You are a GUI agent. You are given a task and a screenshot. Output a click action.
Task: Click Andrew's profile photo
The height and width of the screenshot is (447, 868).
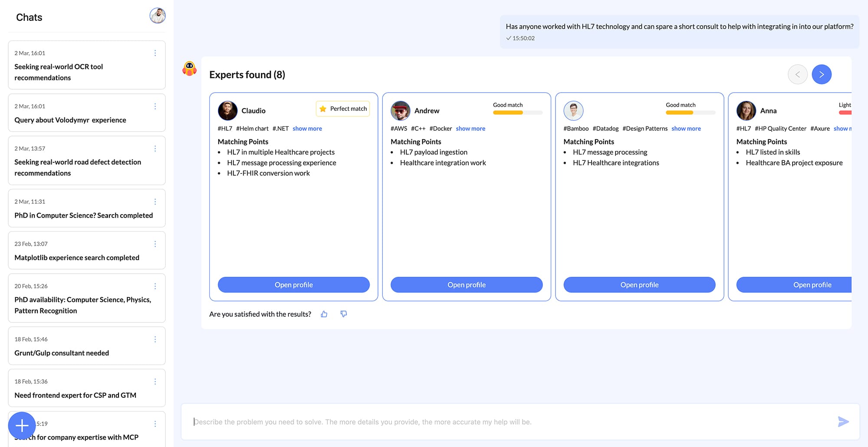point(400,110)
